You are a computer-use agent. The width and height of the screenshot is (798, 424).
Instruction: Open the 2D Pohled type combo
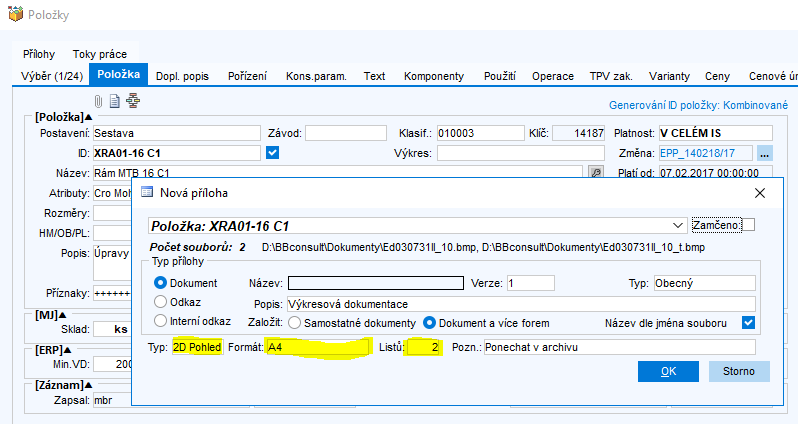tap(197, 347)
